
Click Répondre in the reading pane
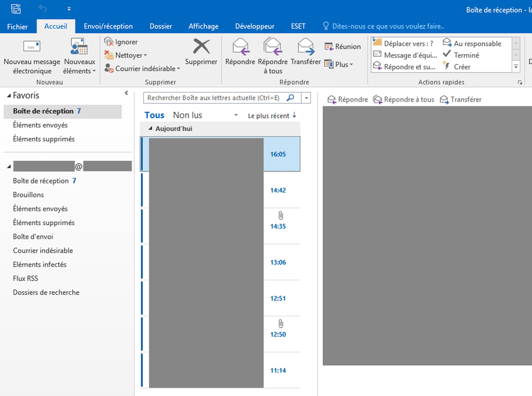(x=347, y=99)
